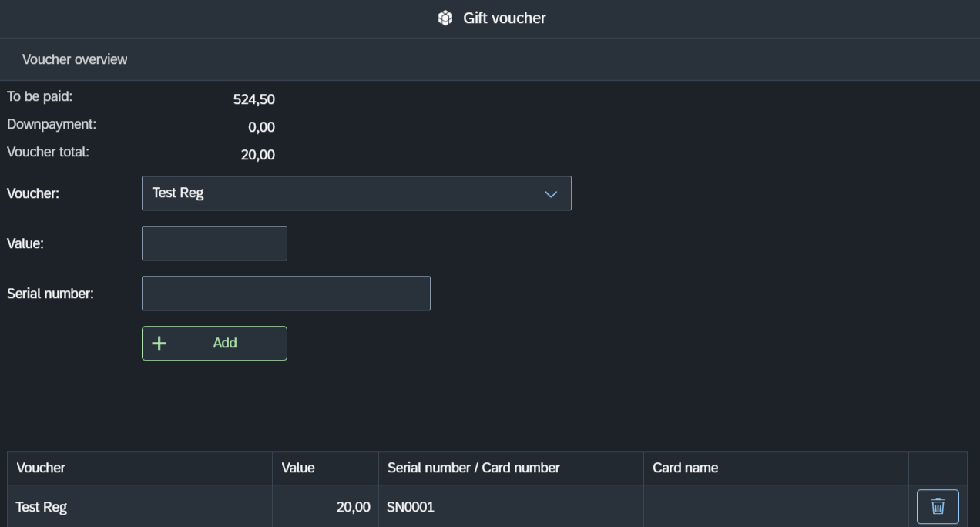
Task: Select the Test Reg table cell
Action: (x=42, y=507)
